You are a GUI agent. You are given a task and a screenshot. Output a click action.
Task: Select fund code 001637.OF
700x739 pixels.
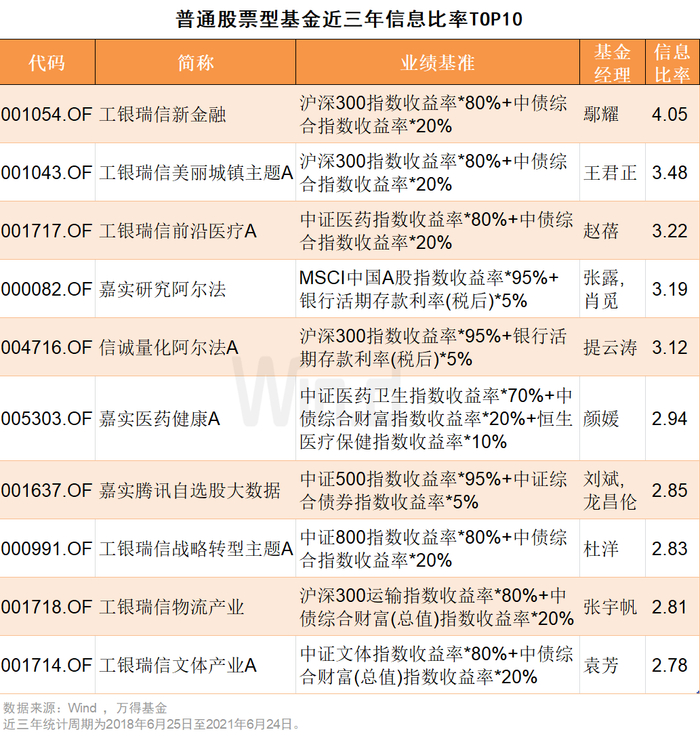pos(47,491)
